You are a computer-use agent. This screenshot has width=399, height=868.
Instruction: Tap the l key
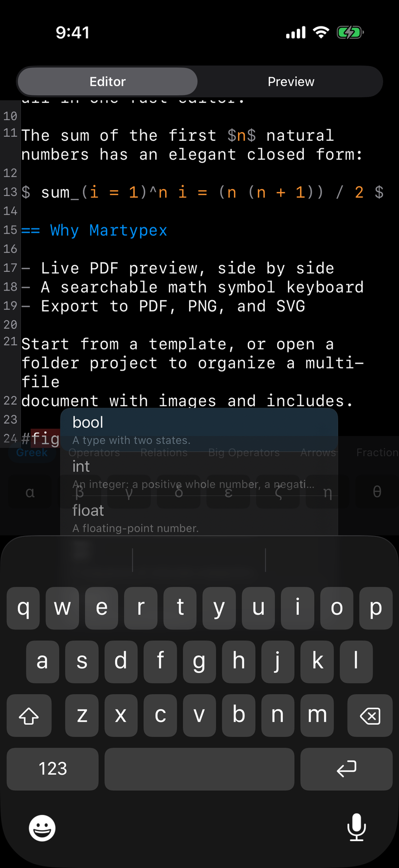coord(356,662)
